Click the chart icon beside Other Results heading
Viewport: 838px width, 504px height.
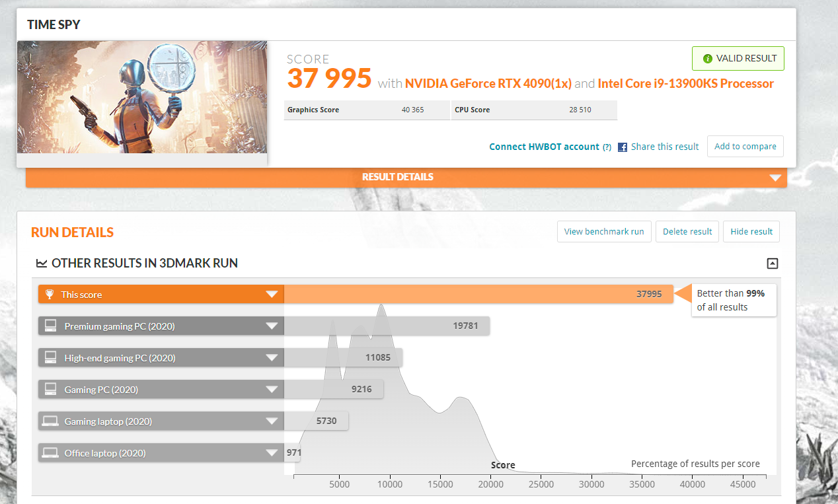(42, 264)
